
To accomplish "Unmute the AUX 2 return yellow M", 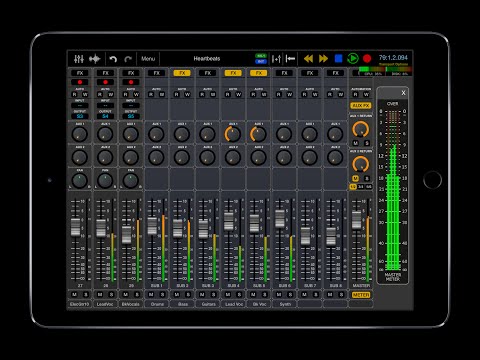I will coord(356,178).
